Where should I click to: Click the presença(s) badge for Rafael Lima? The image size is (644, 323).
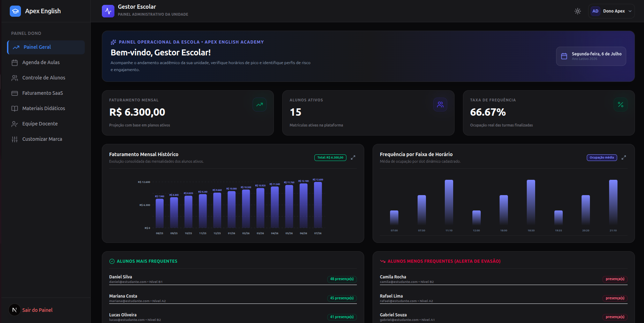pos(615,298)
